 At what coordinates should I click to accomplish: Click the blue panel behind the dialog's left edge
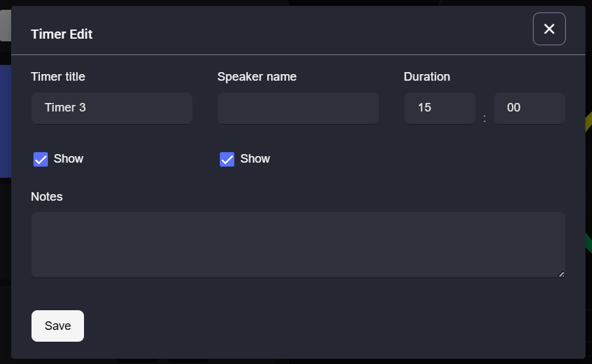tap(5, 121)
